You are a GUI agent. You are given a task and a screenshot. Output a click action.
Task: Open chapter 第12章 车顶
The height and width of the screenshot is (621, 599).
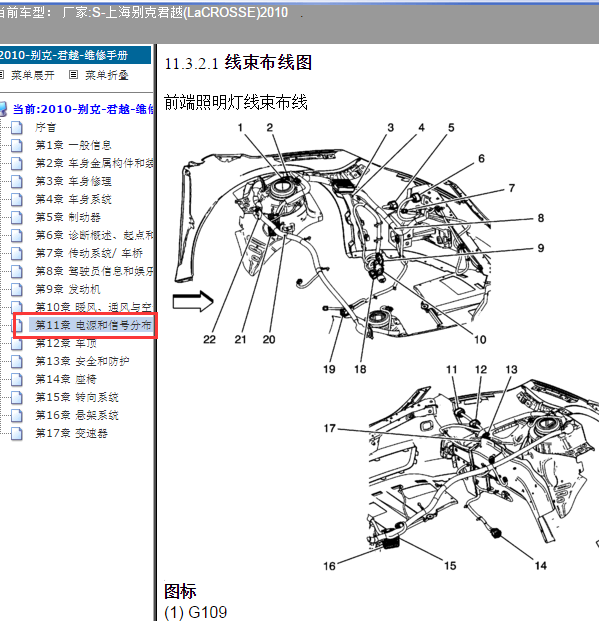tap(66, 343)
